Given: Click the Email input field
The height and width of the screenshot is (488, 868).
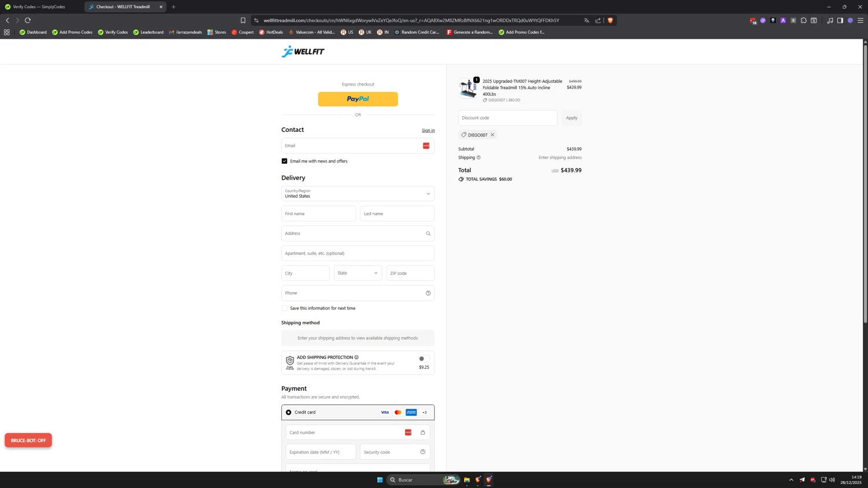Looking at the screenshot, I should (x=358, y=146).
